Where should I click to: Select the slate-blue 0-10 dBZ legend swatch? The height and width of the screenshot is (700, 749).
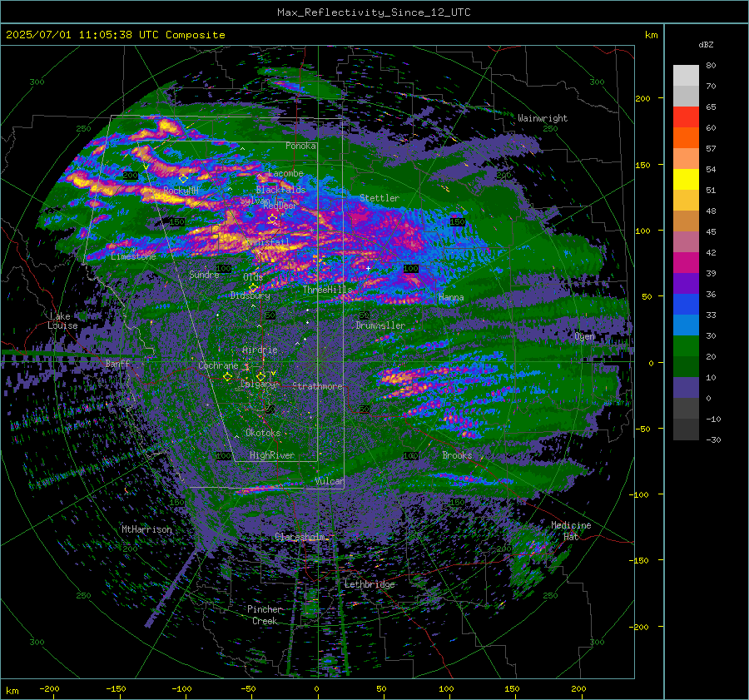[686, 388]
